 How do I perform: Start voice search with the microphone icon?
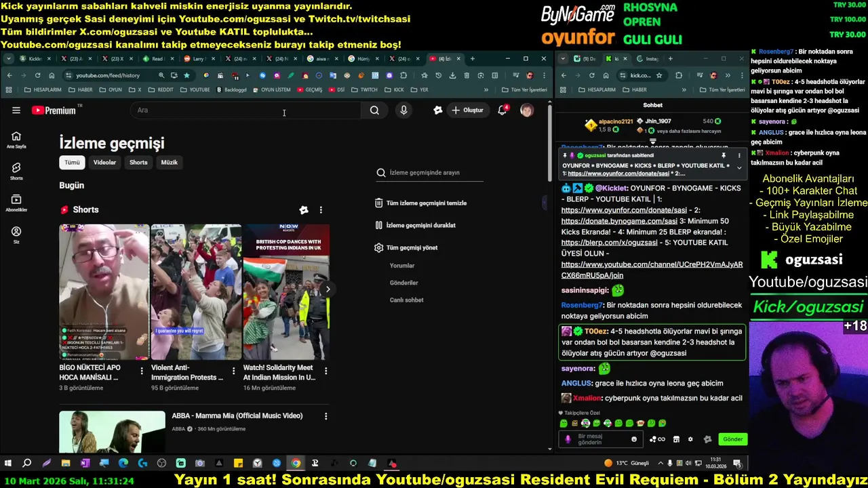pos(403,110)
